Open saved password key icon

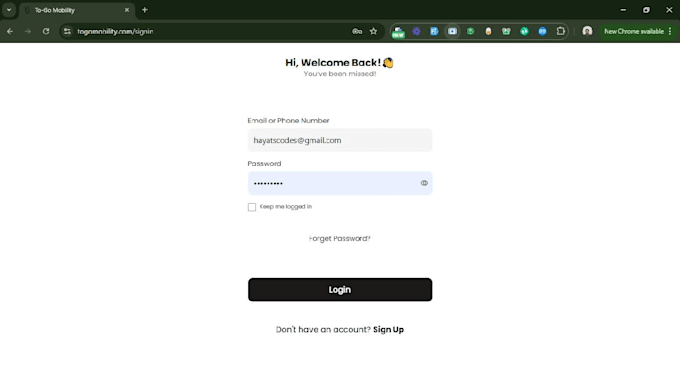pyautogui.click(x=357, y=31)
